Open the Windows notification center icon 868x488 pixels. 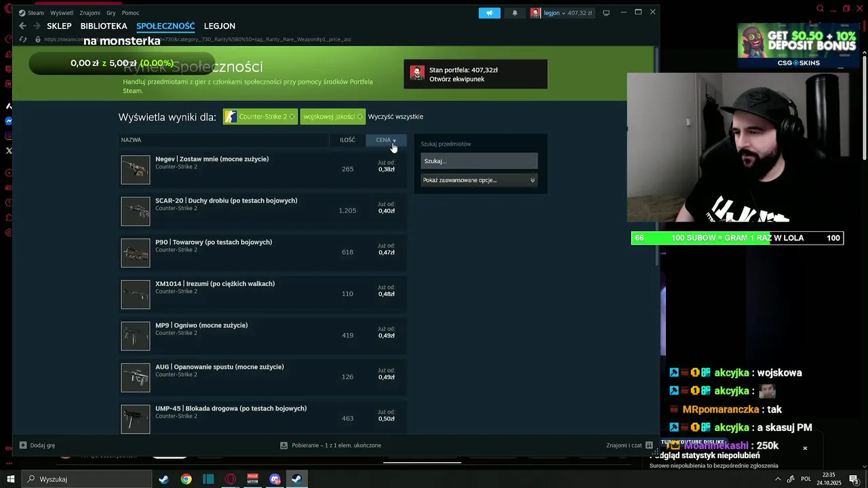[854, 479]
